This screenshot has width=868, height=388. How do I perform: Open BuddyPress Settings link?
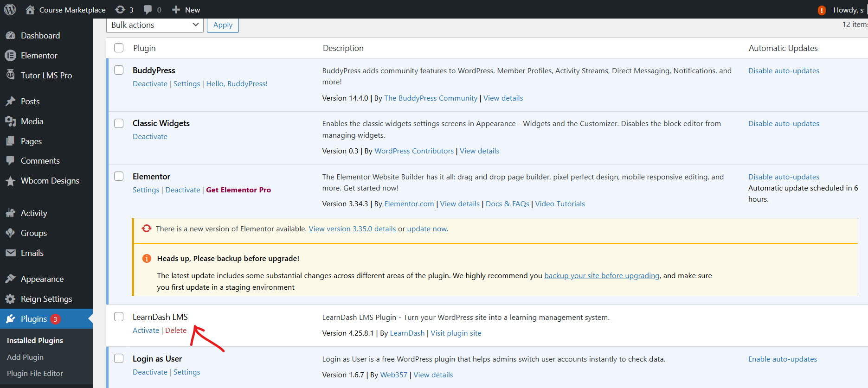click(186, 84)
